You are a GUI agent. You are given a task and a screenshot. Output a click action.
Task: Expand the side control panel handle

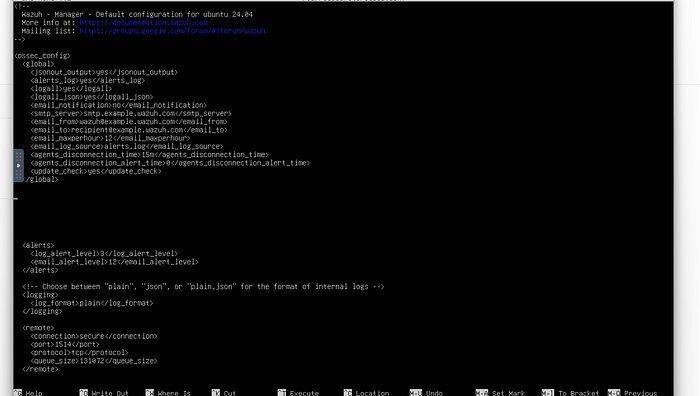[x=18, y=166]
